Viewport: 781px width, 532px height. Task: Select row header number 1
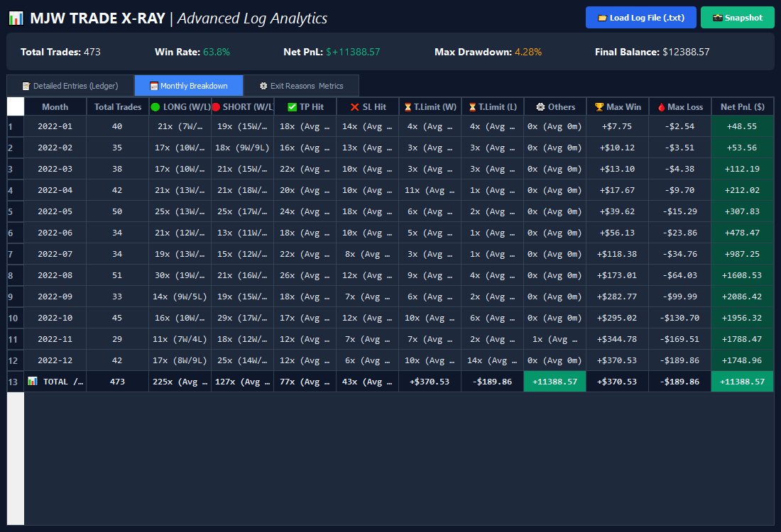[x=16, y=126]
